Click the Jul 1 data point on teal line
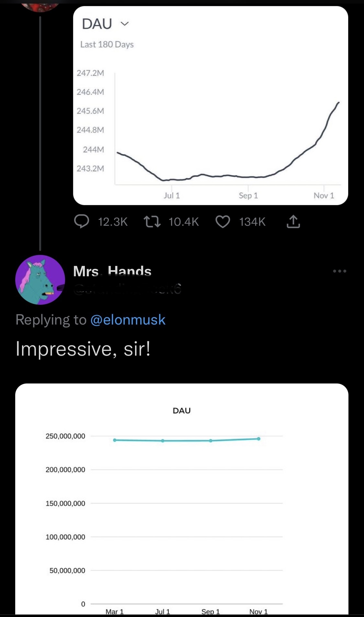The image size is (364, 617). coord(163,441)
